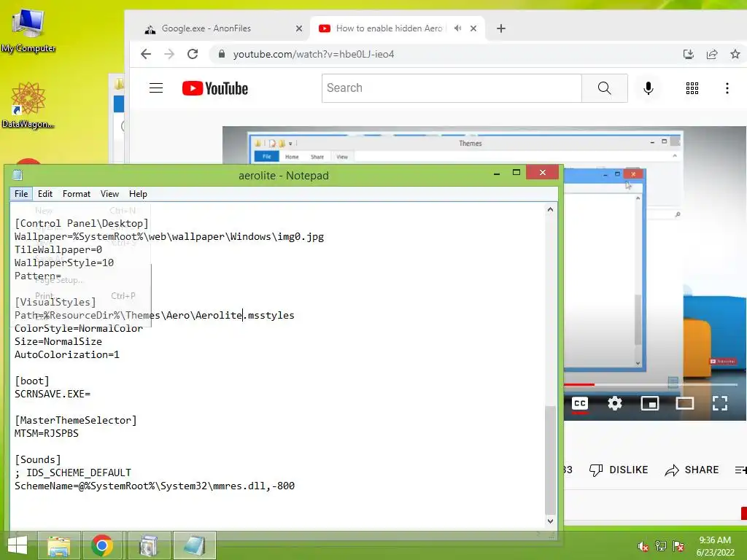Click the SchemeName mmres.dll line
This screenshot has height=560, width=747.
[155, 486]
